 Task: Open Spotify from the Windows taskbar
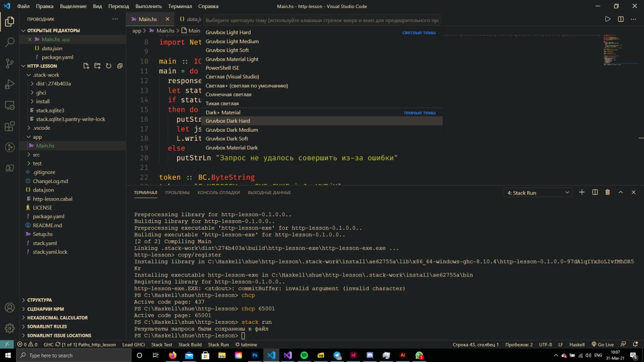(304, 355)
